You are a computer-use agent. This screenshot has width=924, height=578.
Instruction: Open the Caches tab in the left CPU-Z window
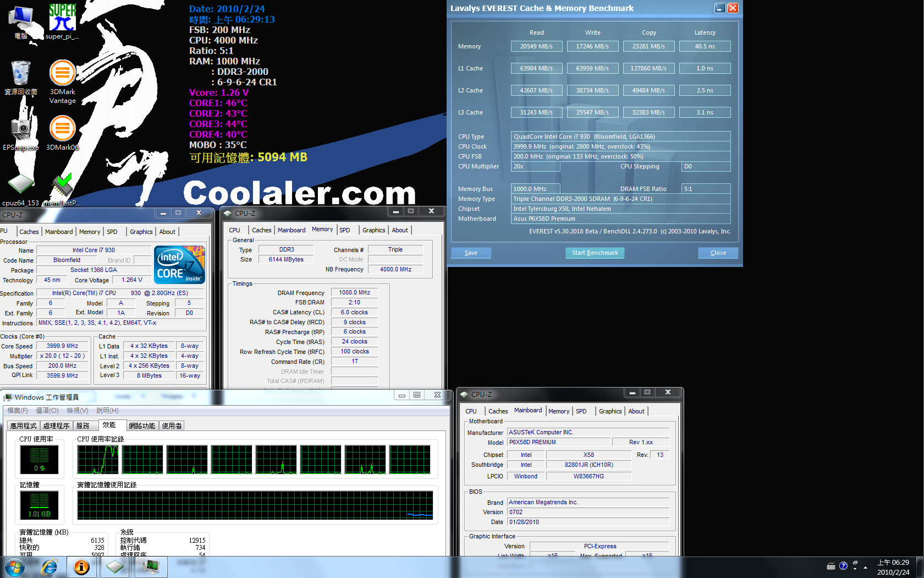[29, 232]
